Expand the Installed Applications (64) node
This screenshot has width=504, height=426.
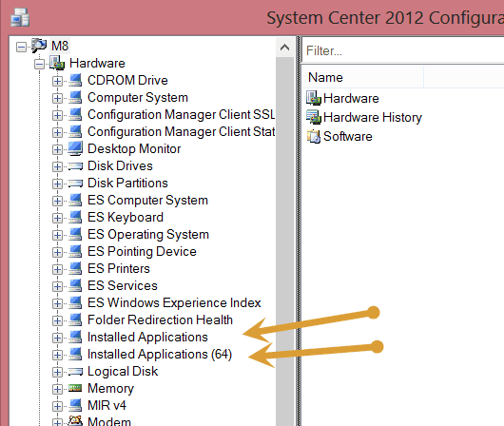pyautogui.click(x=57, y=355)
